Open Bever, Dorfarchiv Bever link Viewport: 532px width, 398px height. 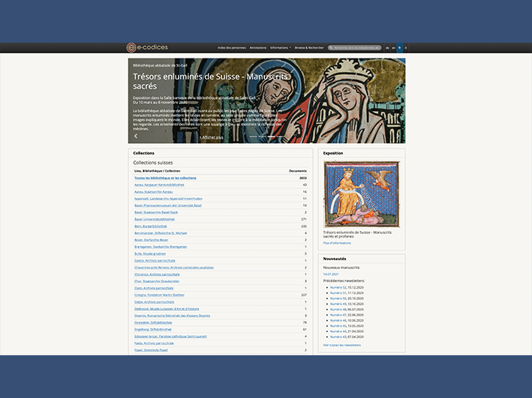[152, 240]
